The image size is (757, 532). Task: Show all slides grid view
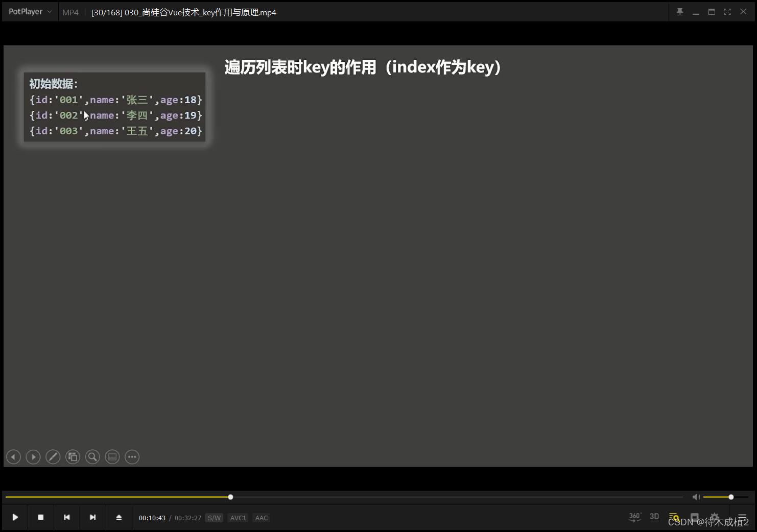tap(73, 457)
